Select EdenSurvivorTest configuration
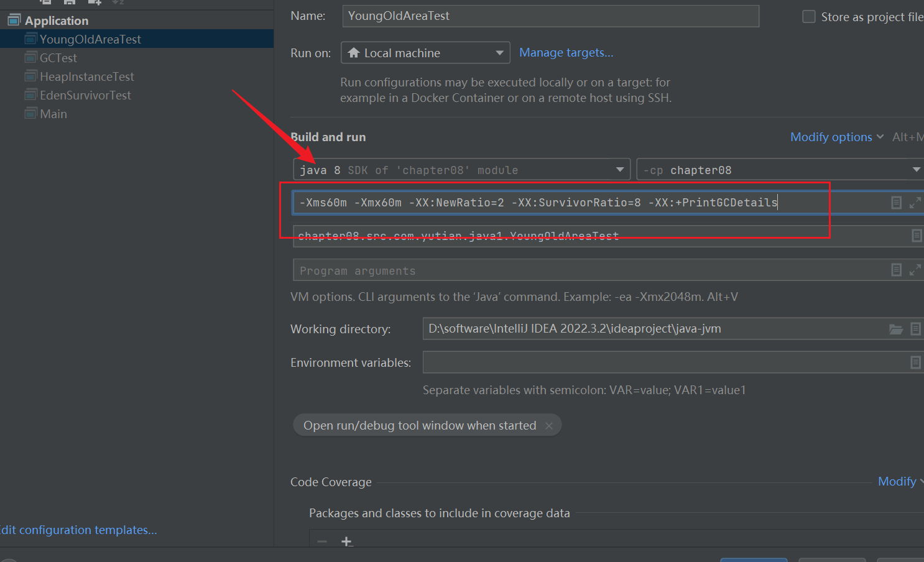The height and width of the screenshot is (562, 924). [85, 95]
